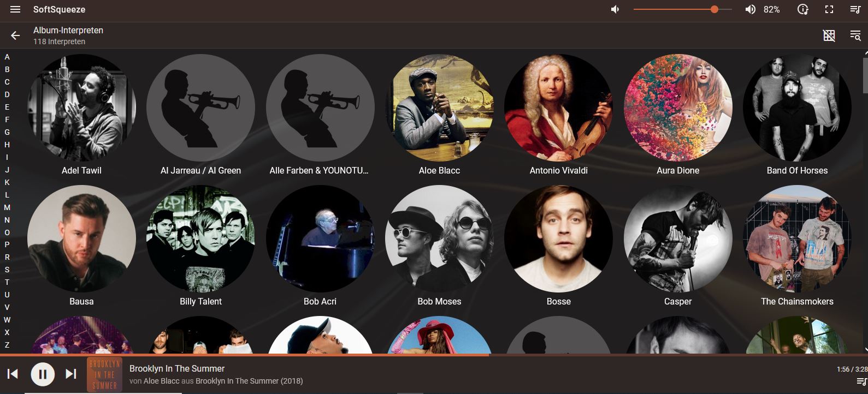
Task: Click the volume up speaker icon
Action: click(x=751, y=10)
